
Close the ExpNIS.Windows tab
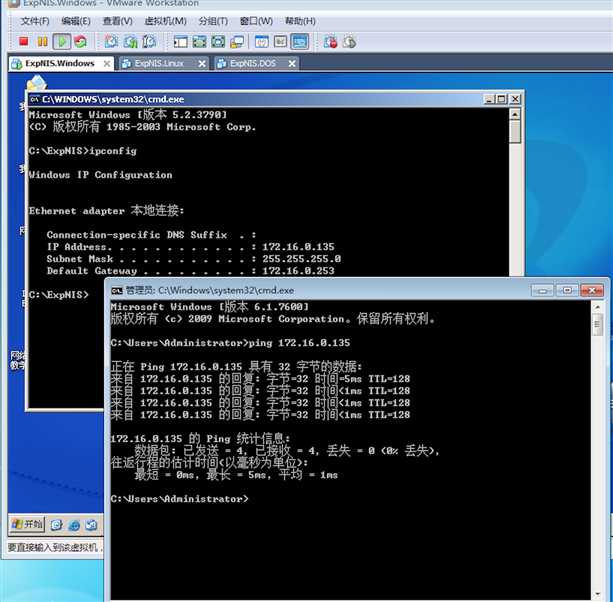pos(107,63)
